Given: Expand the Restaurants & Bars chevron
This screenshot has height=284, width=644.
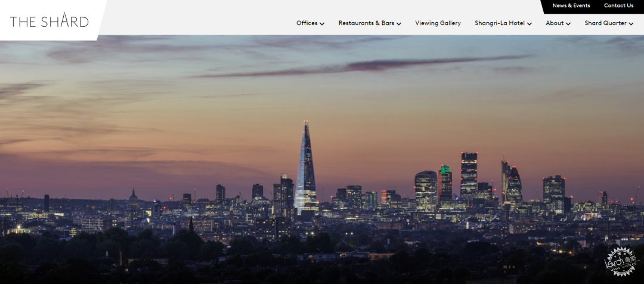Looking at the screenshot, I should [399, 24].
